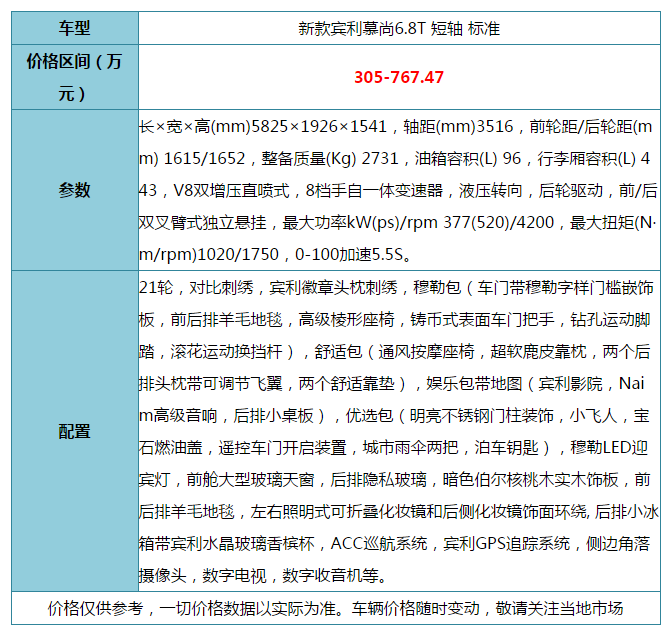Click the text 城市雨伞两把
The width and height of the screenshot is (670, 634).
click(x=411, y=448)
